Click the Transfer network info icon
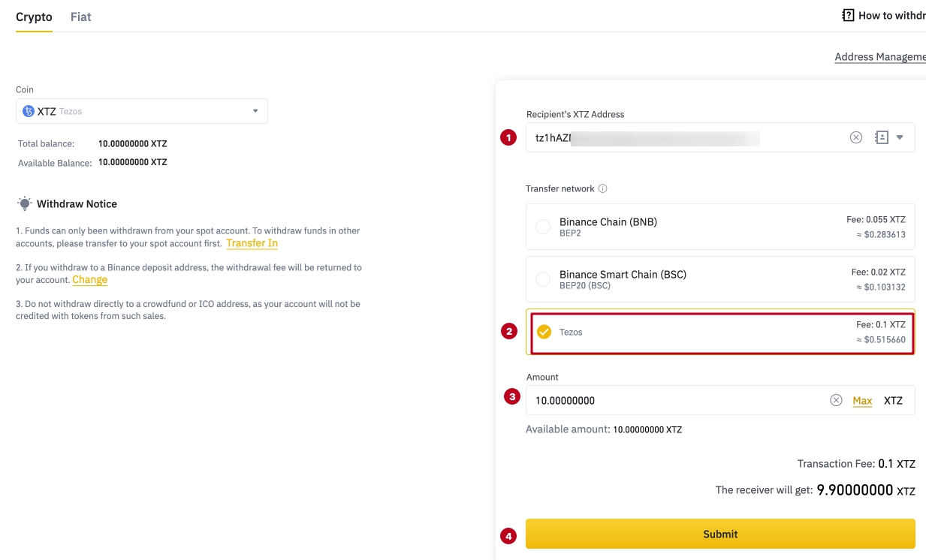This screenshot has height=560, width=926. [602, 189]
